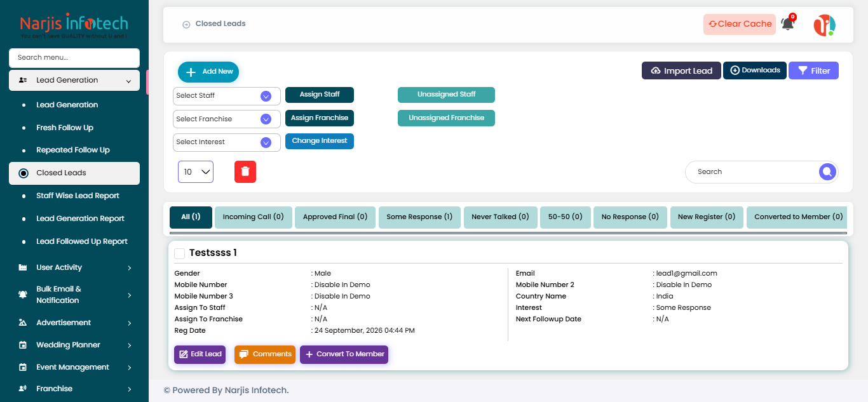Image resolution: width=868 pixels, height=402 pixels.
Task: Click the Unassigned Franchise button
Action: (x=446, y=118)
